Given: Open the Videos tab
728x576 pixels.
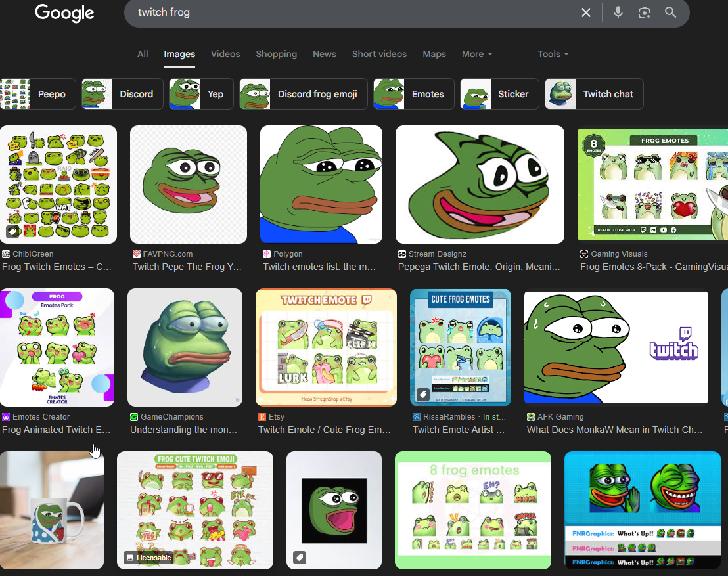Looking at the screenshot, I should click(x=225, y=54).
